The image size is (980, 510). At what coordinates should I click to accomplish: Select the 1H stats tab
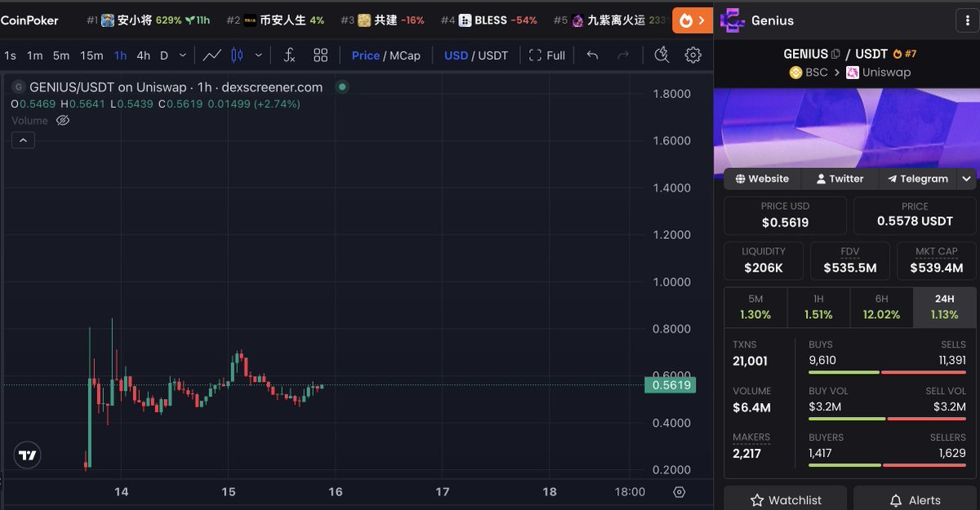pyautogui.click(x=818, y=307)
